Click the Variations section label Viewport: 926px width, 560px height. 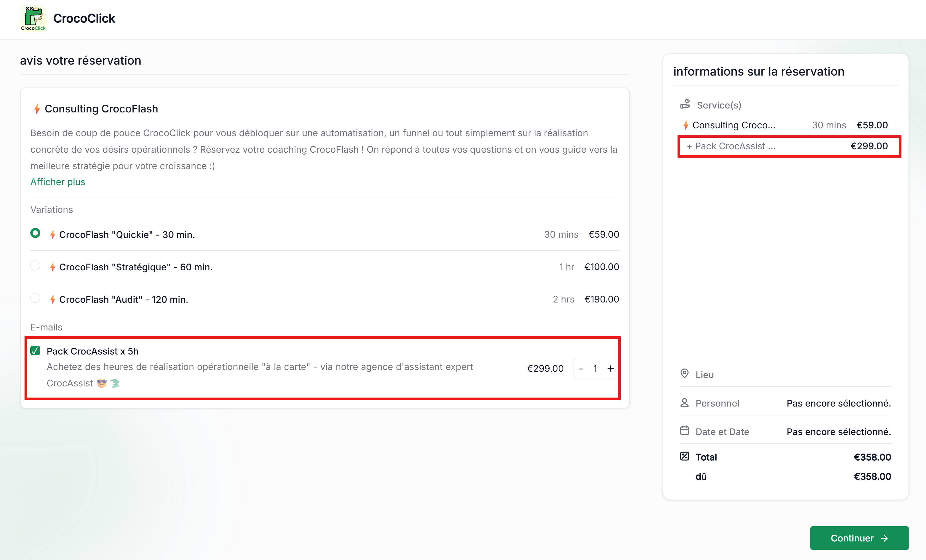pyautogui.click(x=52, y=210)
